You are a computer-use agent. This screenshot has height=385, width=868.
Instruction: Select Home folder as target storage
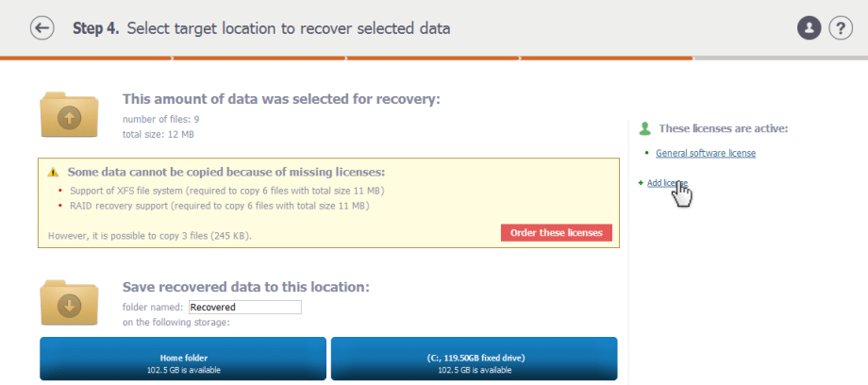coord(183,359)
